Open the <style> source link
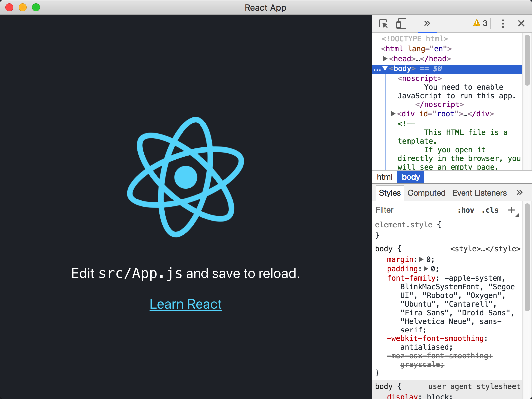Viewport: 532px width, 399px height. pyautogui.click(x=485, y=249)
